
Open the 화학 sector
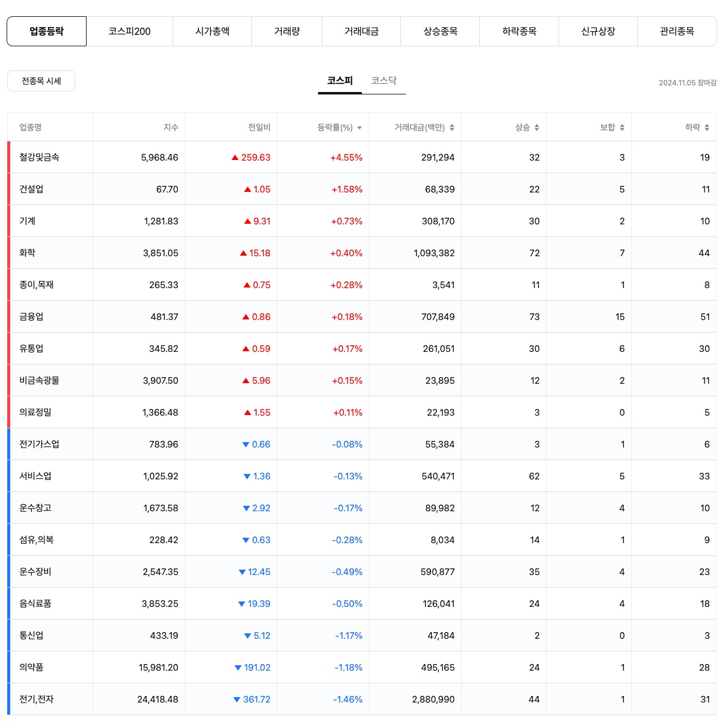pyautogui.click(x=27, y=253)
